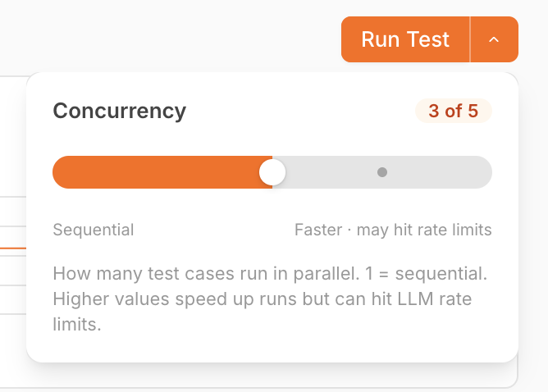Click the Concurrency heading

(x=120, y=111)
